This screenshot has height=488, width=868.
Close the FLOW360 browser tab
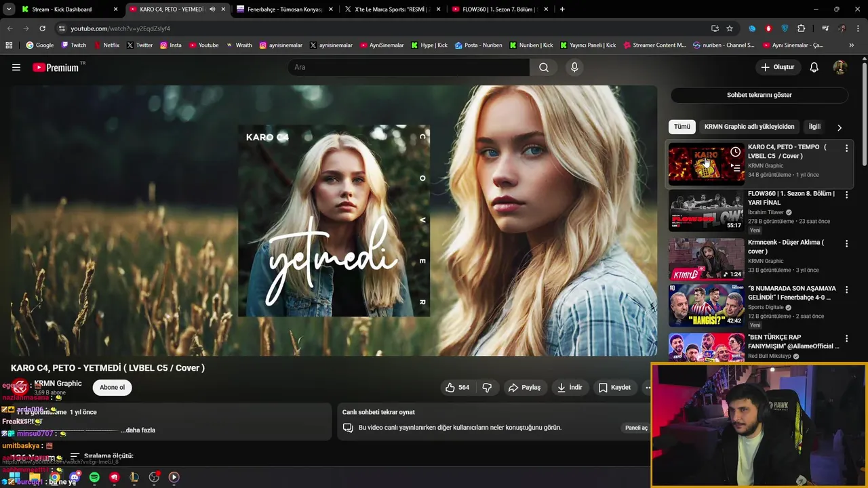point(546,9)
